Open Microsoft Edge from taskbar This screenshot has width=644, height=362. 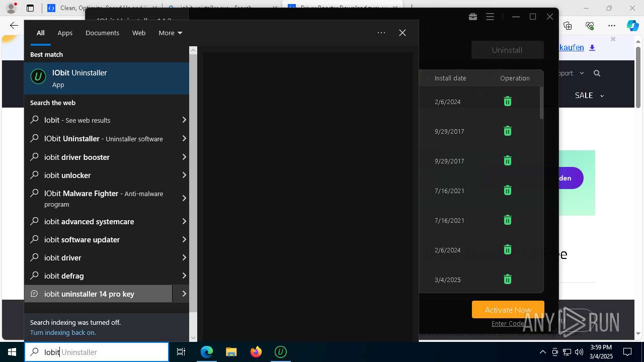click(207, 352)
